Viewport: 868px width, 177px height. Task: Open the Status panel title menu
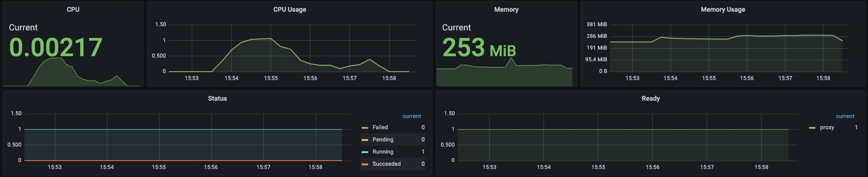point(218,98)
